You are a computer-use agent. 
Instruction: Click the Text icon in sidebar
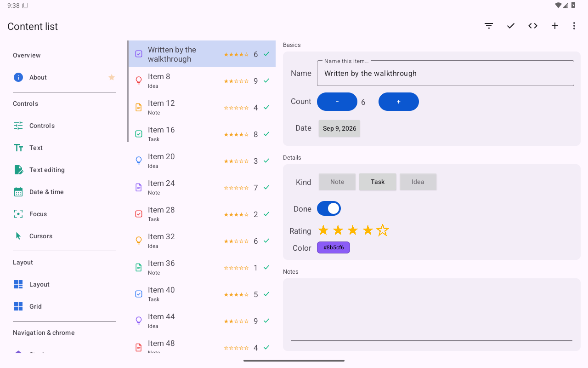click(x=18, y=148)
